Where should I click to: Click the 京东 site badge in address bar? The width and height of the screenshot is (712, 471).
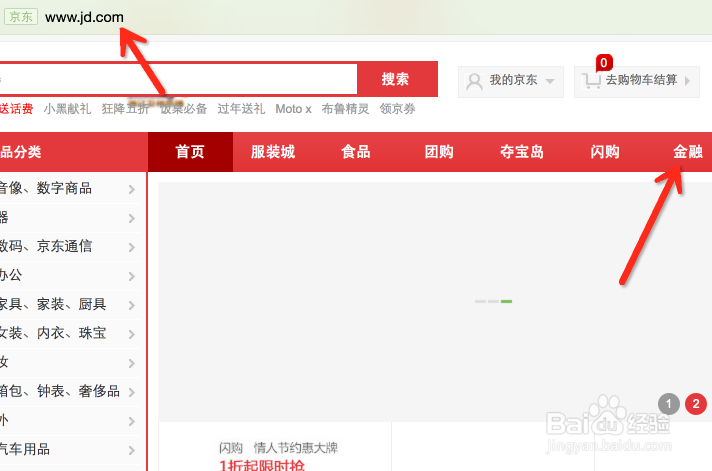click(21, 17)
